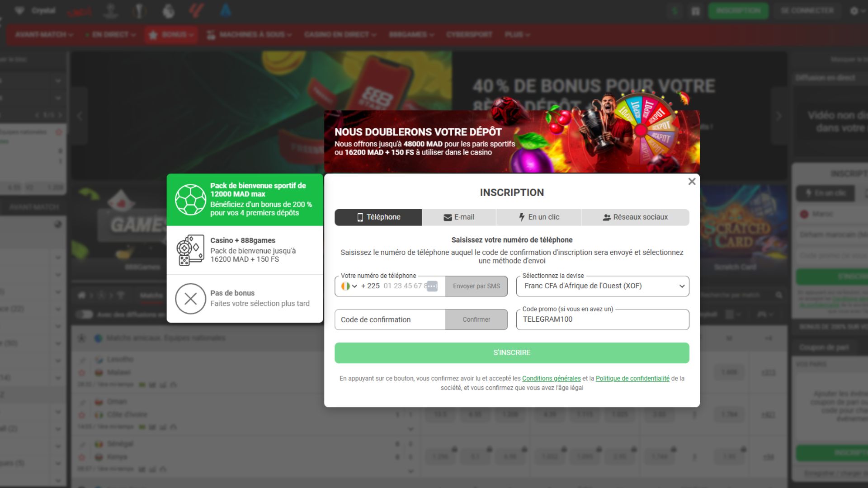Open the 'Réseaux sociaux' tab
The image size is (868, 488).
(635, 217)
